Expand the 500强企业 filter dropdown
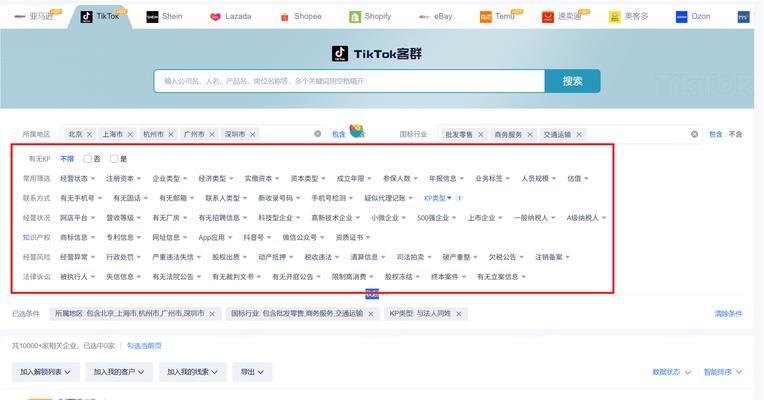The width and height of the screenshot is (764, 400). coord(437,218)
